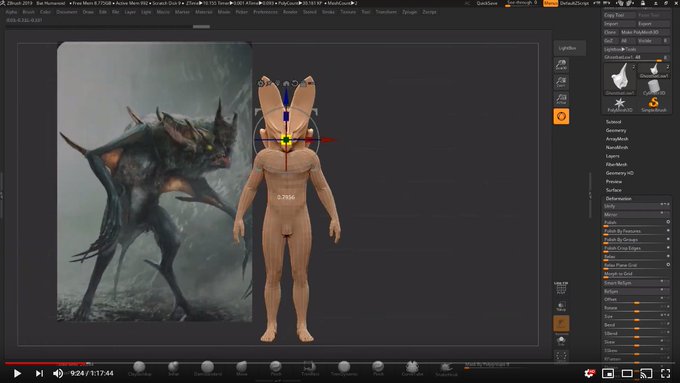Collapse the Deformation section
This screenshot has width=680, height=383.
point(618,199)
